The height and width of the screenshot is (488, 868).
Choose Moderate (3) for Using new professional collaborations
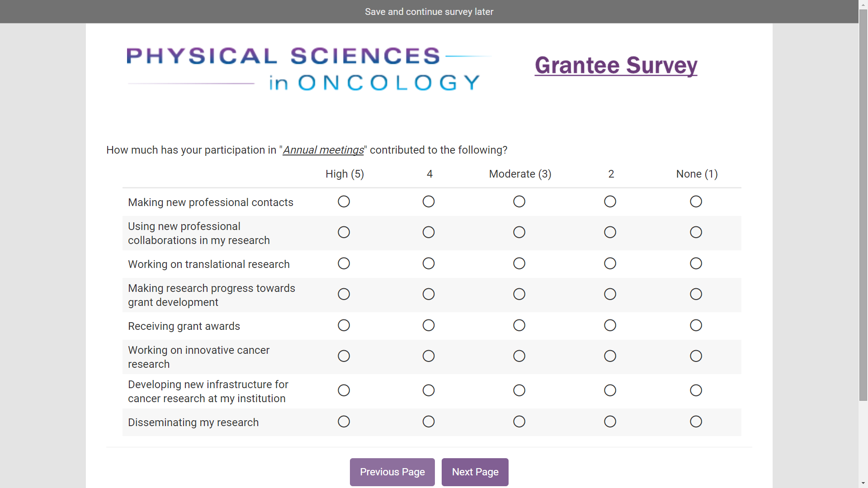click(x=519, y=232)
